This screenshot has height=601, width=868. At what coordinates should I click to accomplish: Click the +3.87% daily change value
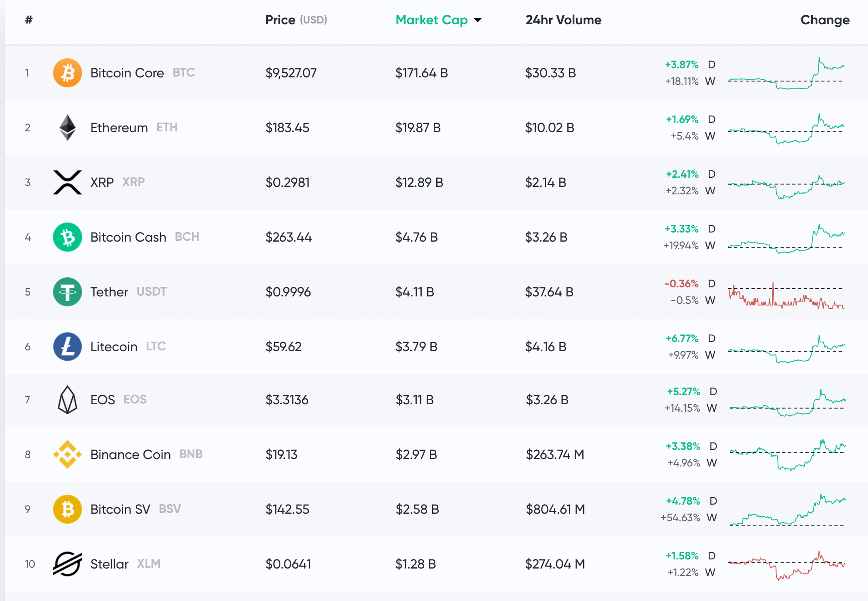coord(682,64)
